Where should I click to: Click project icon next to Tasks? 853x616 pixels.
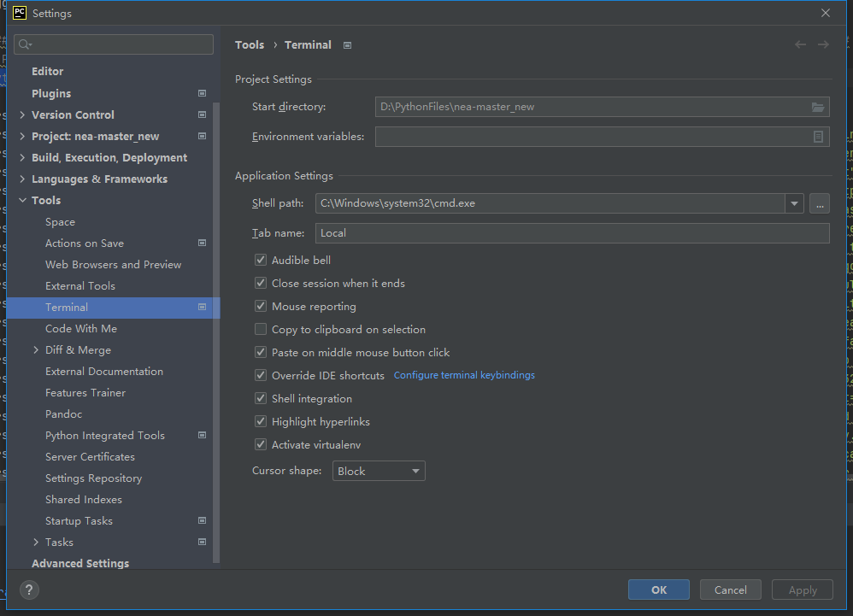coord(202,542)
